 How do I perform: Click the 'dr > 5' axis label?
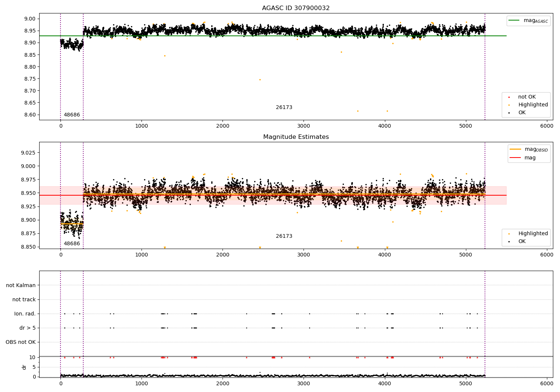tap(28, 328)
